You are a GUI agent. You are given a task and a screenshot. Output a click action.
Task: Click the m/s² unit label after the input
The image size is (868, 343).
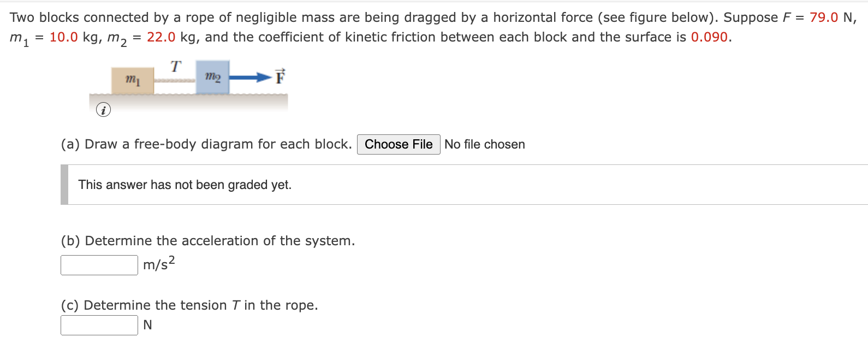pos(157,264)
